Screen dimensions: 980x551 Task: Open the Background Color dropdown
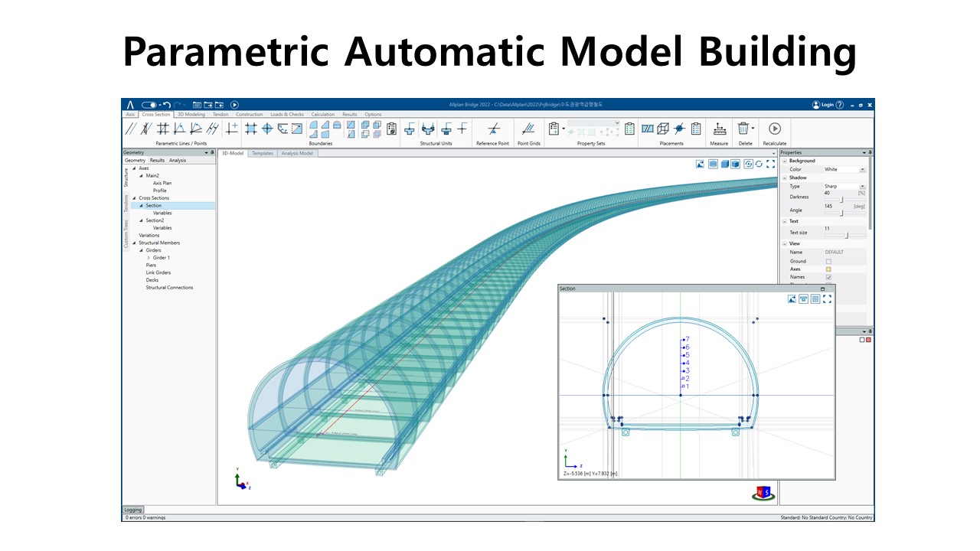point(862,169)
